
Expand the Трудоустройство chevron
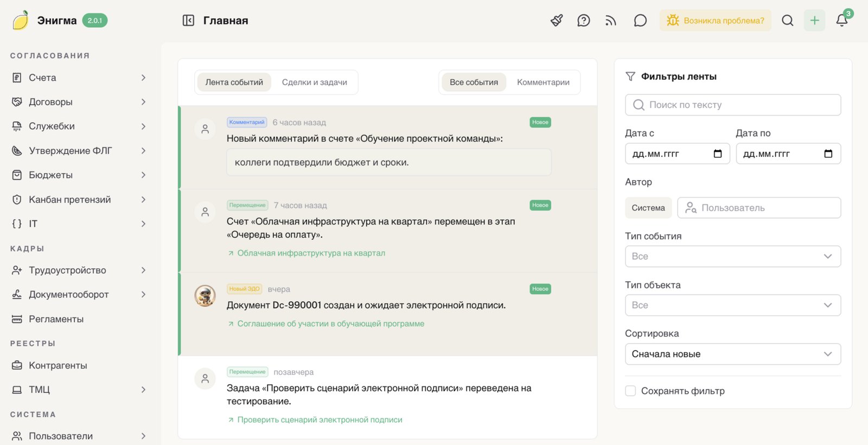pyautogui.click(x=143, y=270)
